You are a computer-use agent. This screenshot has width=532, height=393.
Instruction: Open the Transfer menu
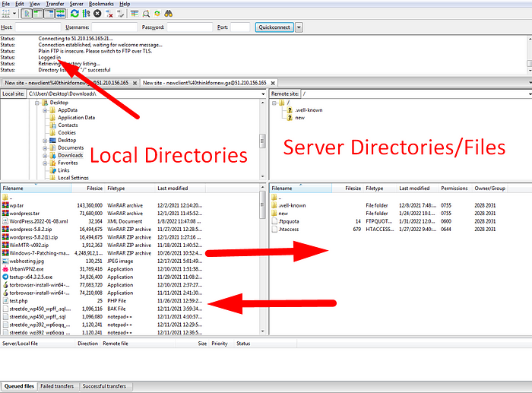(x=55, y=4)
